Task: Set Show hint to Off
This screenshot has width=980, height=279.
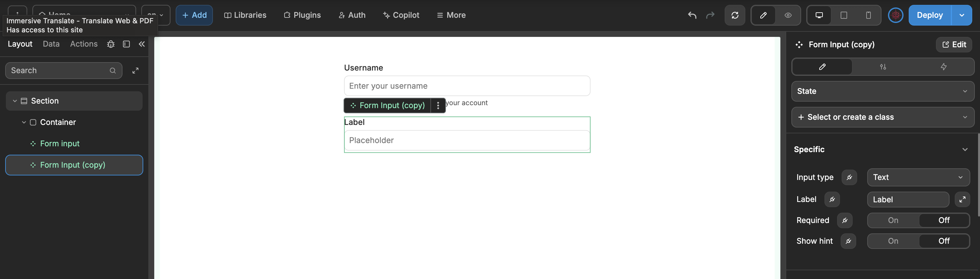Action: [944, 241]
